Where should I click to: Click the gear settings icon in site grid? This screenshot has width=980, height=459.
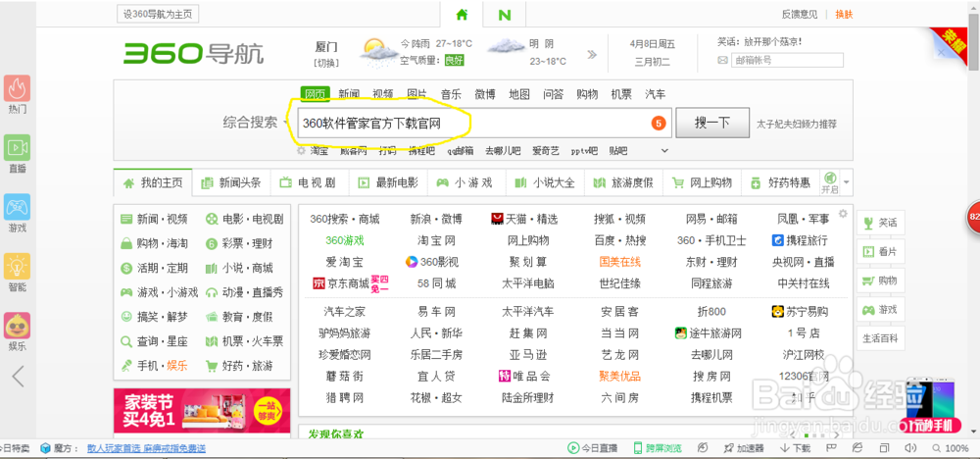[843, 214]
